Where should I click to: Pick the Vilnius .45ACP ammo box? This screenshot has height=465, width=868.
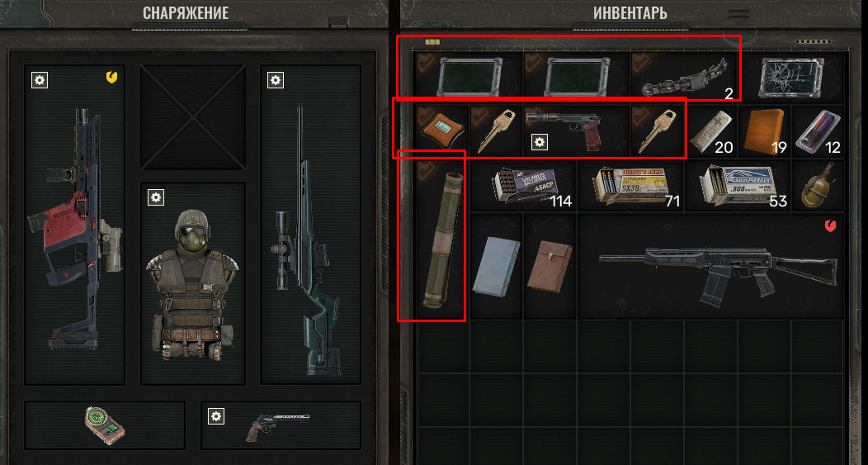click(523, 186)
